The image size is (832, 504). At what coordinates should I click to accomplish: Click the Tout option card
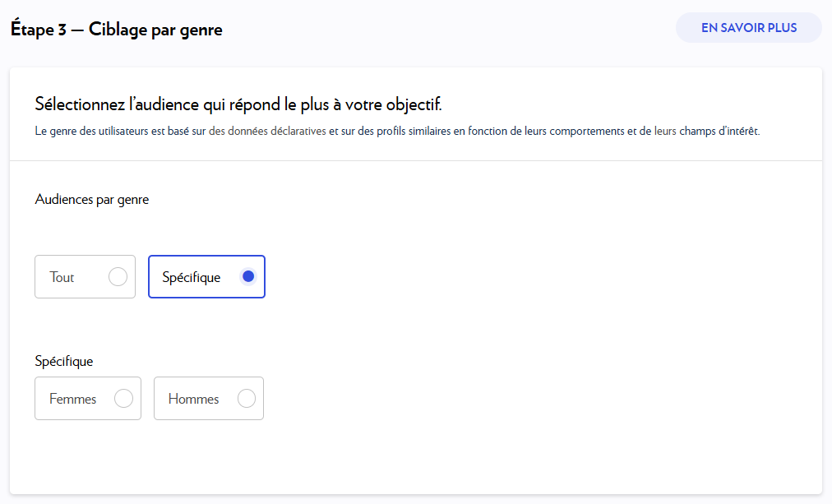pyautogui.click(x=85, y=277)
